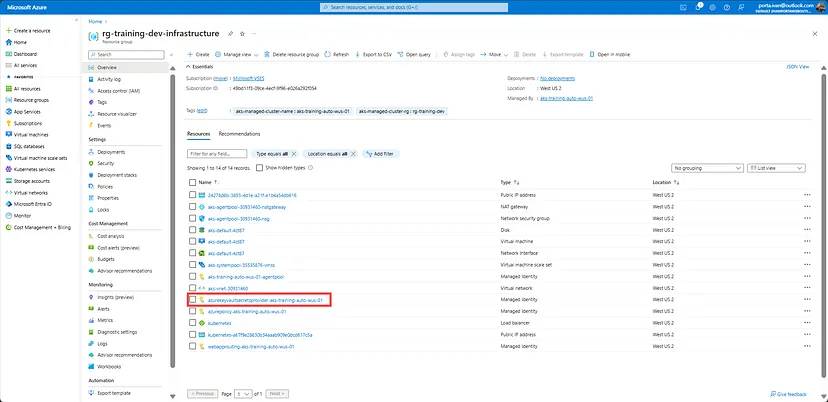
Task: Open Kubernetes services in the left navigation
Action: point(34,170)
